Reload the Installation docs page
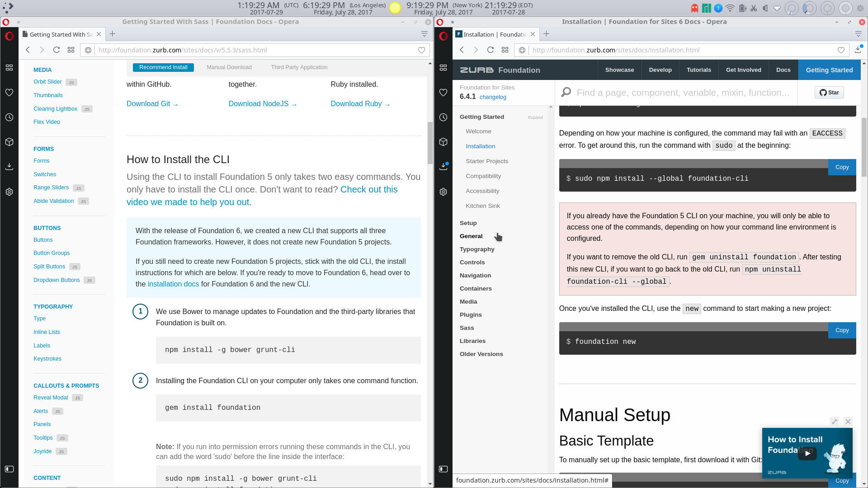 coord(491,50)
